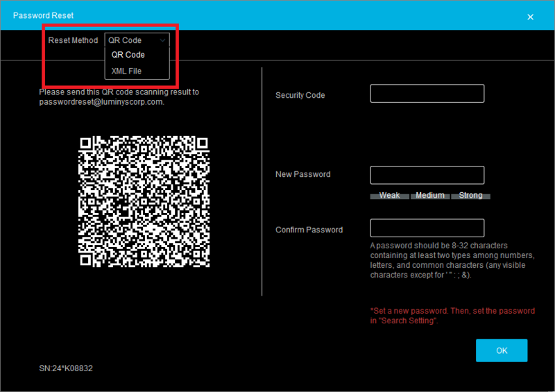This screenshot has height=392, width=555.
Task: Click the passwordreset@luminyscorp.com email text
Action: [101, 102]
